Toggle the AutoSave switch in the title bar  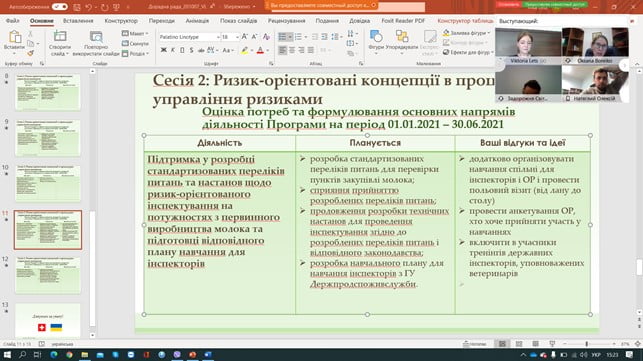60,7
